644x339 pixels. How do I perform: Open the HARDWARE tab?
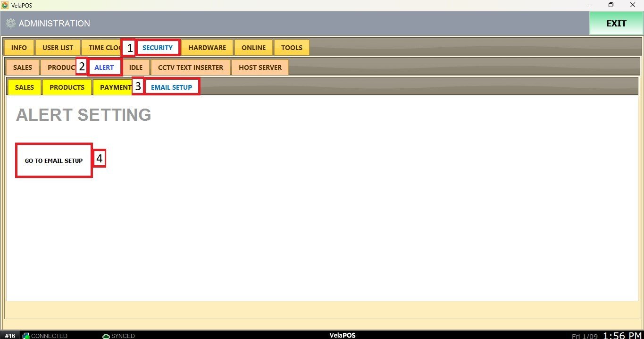(207, 48)
